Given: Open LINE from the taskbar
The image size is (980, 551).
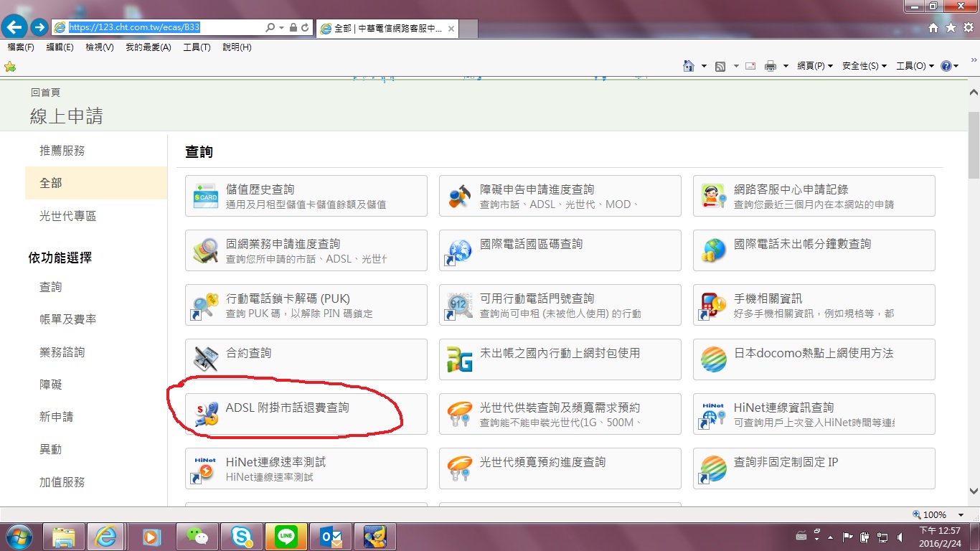Looking at the screenshot, I should click(286, 537).
